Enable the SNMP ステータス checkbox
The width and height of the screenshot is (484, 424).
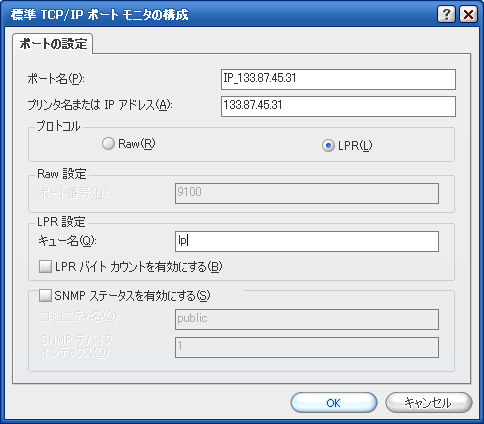[x=45, y=295]
